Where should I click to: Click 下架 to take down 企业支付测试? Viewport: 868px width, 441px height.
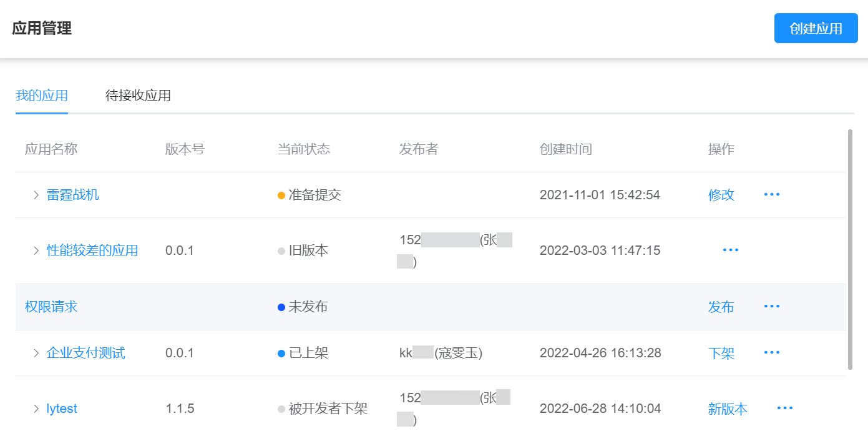pos(721,352)
